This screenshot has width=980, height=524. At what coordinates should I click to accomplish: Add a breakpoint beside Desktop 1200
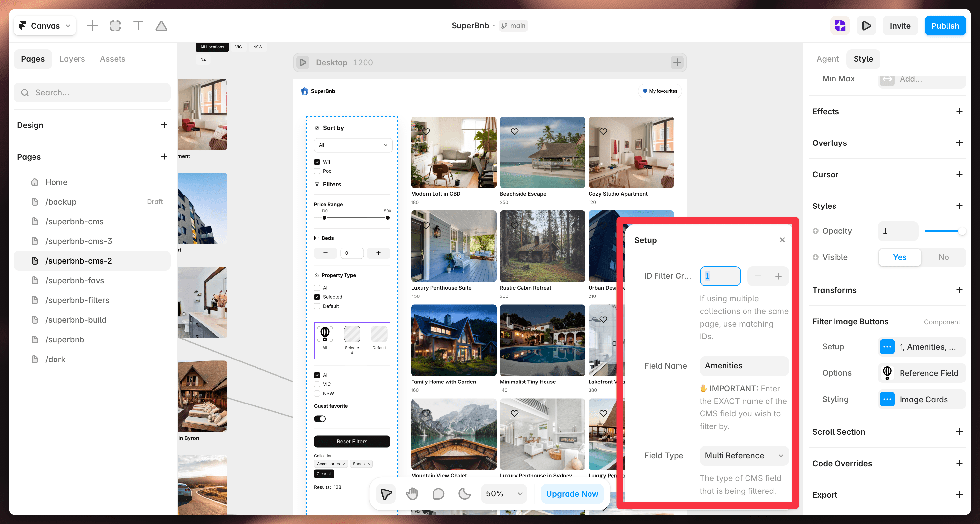[677, 62]
